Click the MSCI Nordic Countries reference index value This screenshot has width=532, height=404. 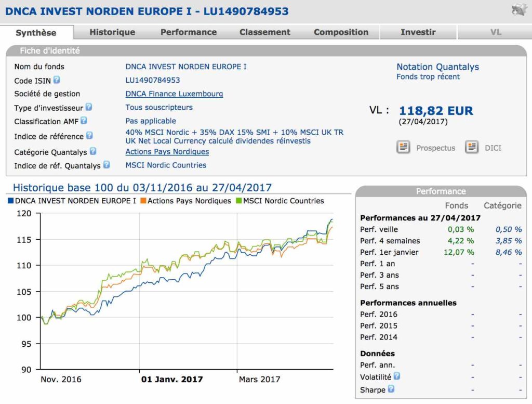(166, 165)
